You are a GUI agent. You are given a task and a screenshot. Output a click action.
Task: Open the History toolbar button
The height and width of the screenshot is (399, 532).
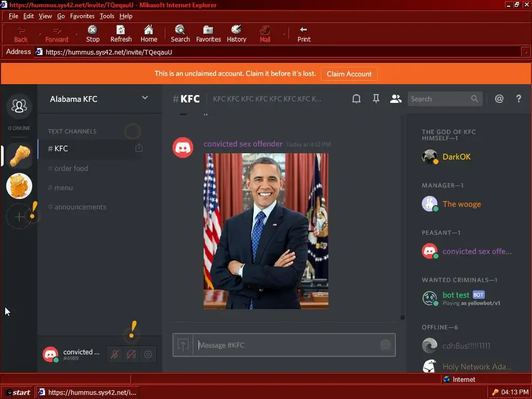click(236, 34)
